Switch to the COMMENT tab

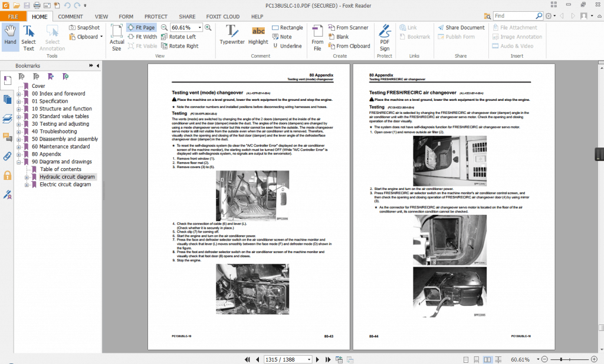pos(71,17)
